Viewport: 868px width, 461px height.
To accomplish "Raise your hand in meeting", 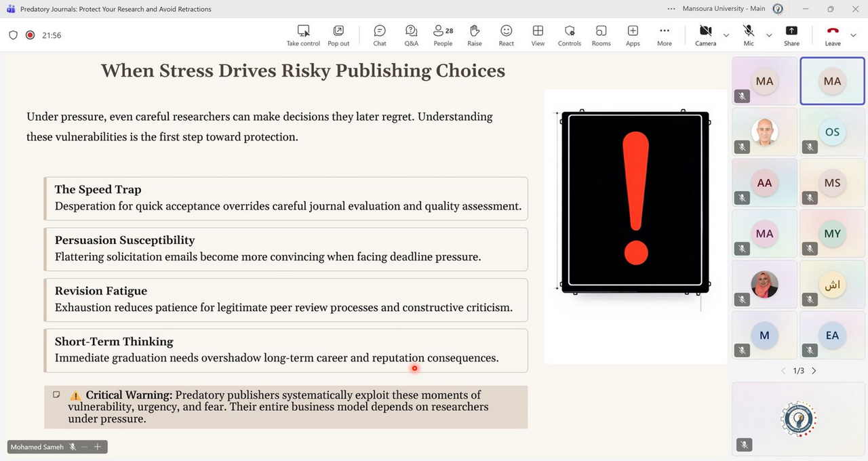I will point(475,35).
